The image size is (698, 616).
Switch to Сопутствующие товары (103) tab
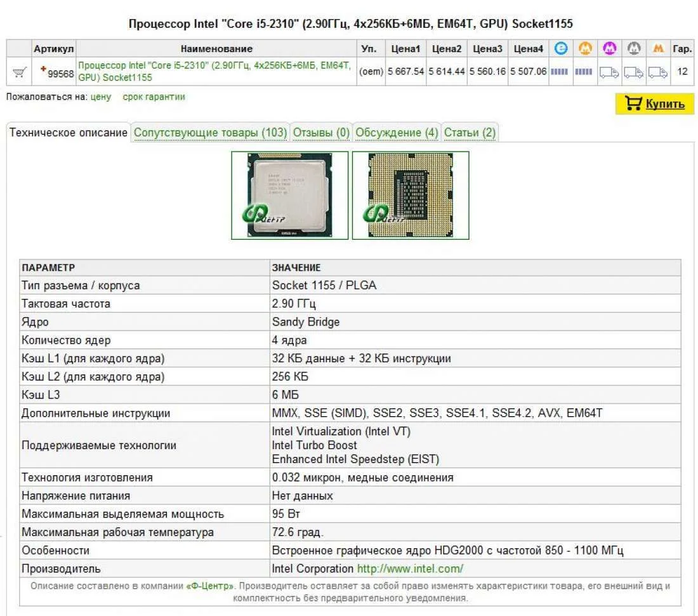(x=210, y=133)
